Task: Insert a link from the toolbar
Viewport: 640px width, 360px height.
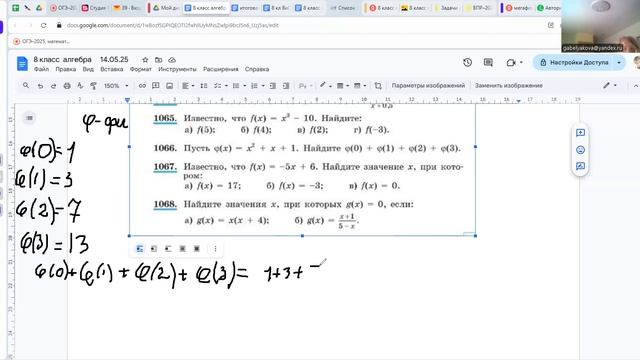Action: [142, 86]
